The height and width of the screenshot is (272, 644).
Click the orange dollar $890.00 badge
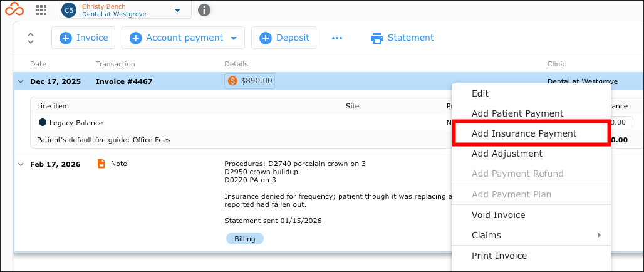click(x=250, y=81)
